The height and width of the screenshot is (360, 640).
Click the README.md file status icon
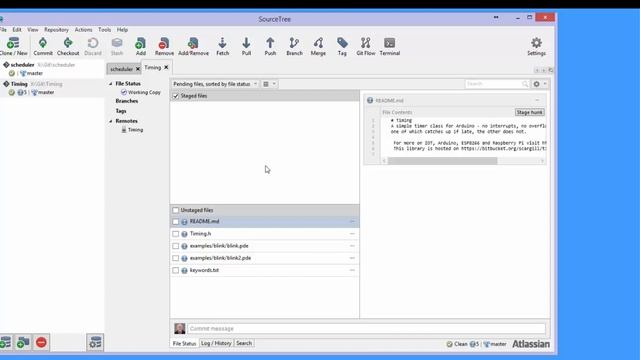click(184, 222)
